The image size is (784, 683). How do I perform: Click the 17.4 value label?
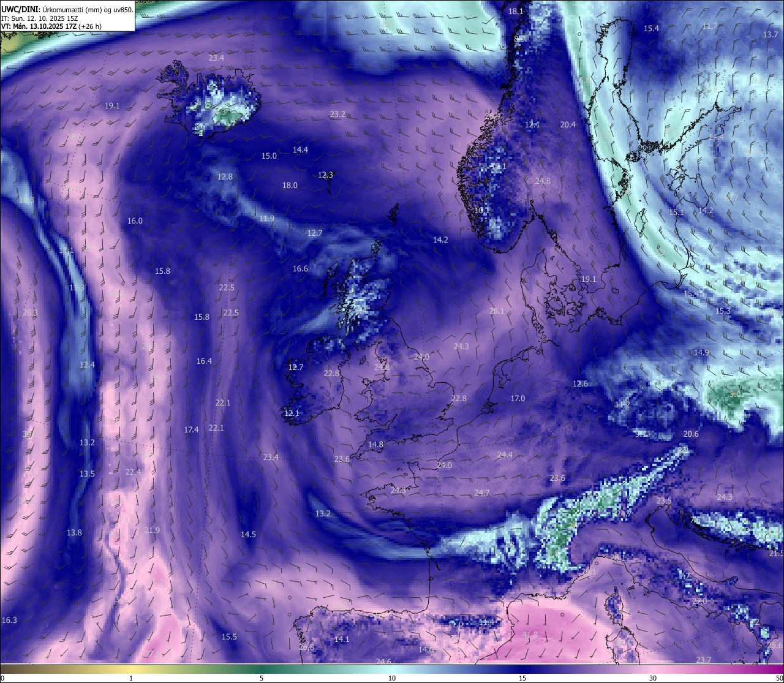point(191,430)
